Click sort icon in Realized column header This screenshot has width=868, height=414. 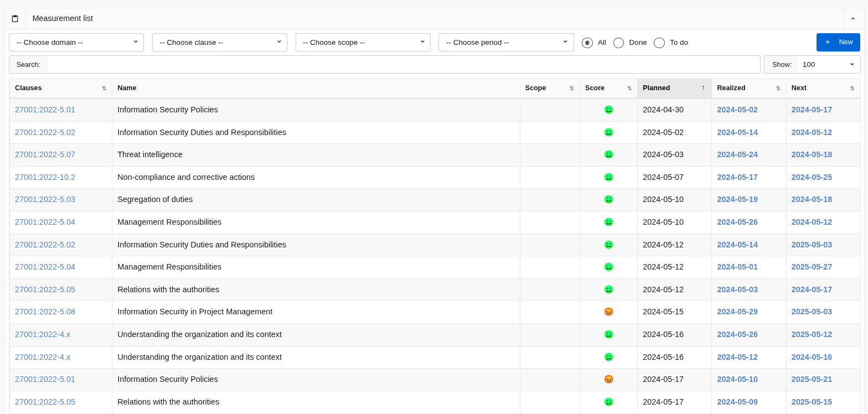(x=778, y=88)
